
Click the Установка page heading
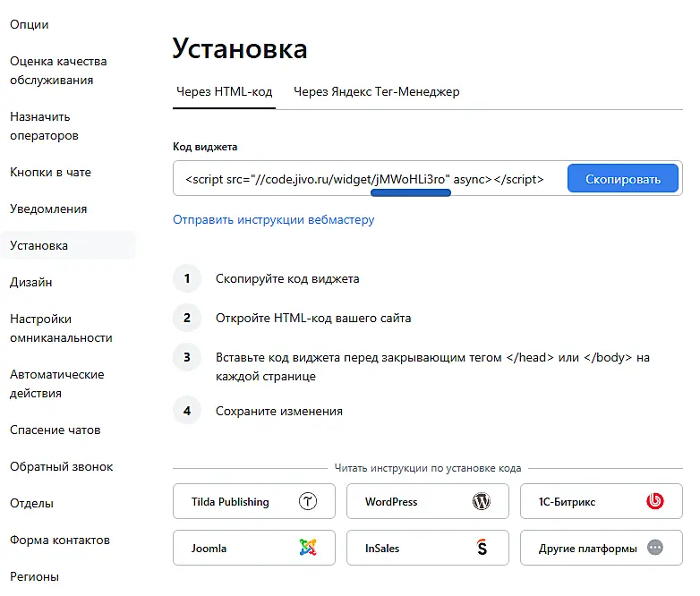click(240, 48)
